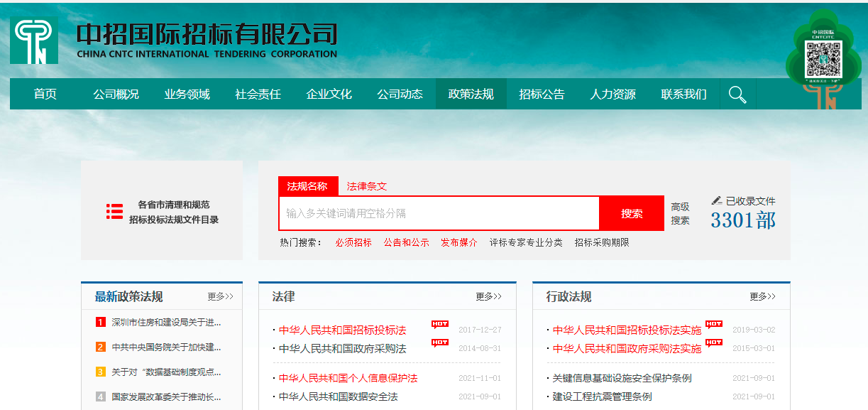Image resolution: width=868 pixels, height=410 pixels.
Task: Click HOT badge beside 中华人民共和国政府采购法实施
Action: (x=714, y=343)
